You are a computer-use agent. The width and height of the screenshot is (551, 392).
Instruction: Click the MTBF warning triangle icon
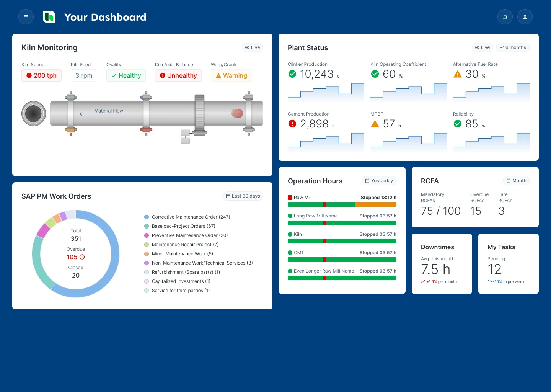click(375, 124)
